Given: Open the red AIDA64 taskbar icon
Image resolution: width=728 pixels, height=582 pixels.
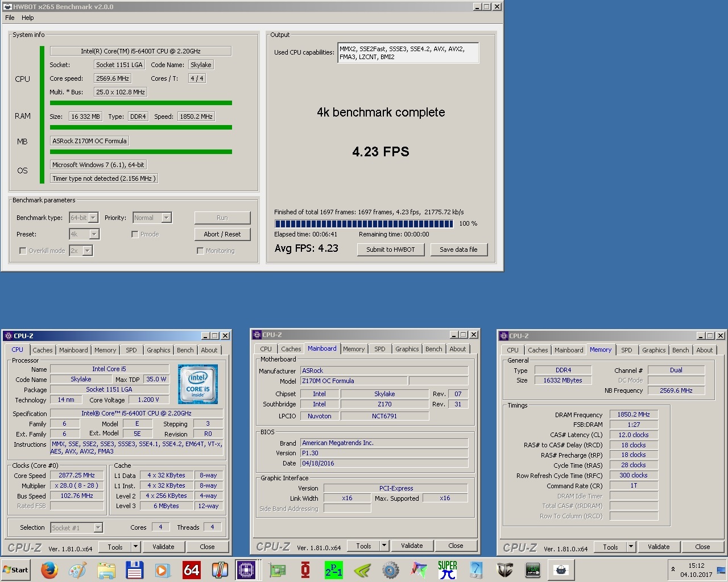Looking at the screenshot, I should click(x=192, y=570).
